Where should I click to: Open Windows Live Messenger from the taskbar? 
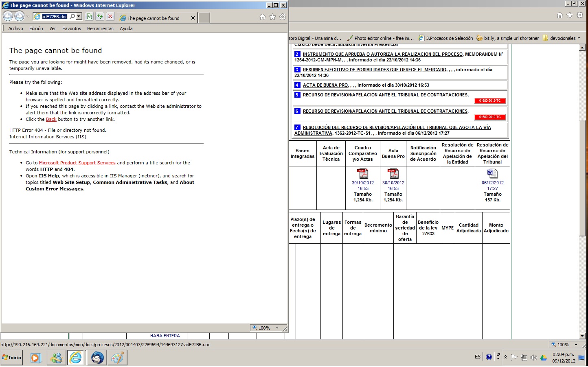56,358
